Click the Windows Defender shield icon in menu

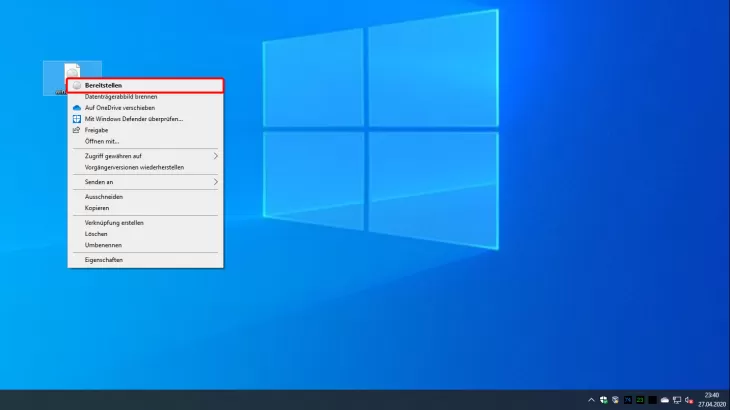(x=76, y=119)
